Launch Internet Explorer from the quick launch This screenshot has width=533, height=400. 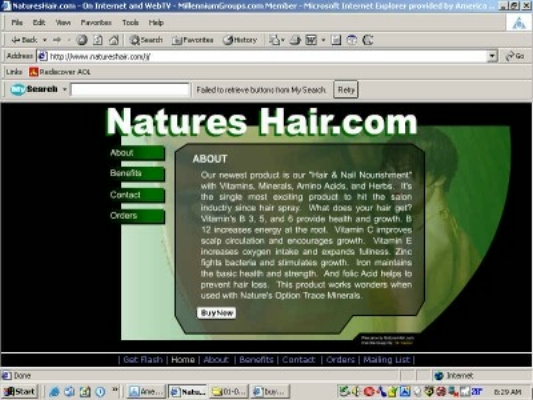54,392
